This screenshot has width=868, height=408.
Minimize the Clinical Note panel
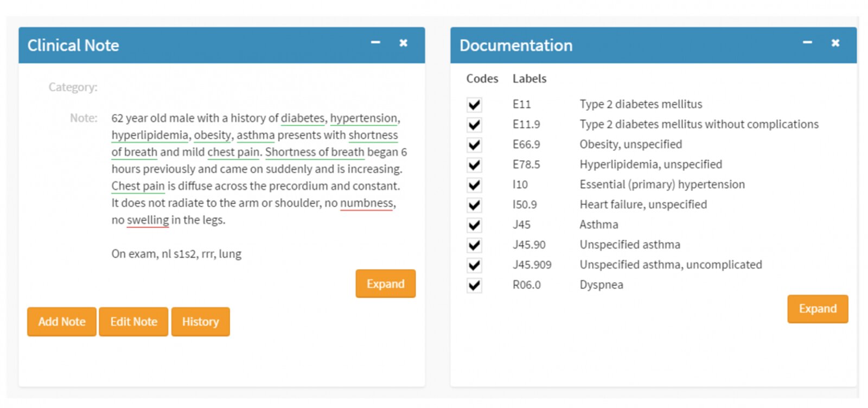(x=375, y=43)
